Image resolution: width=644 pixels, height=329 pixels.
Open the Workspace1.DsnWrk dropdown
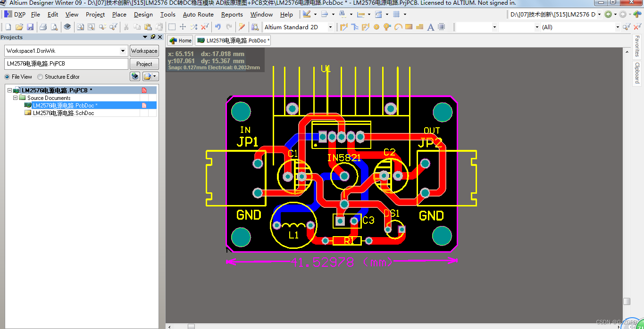(124, 50)
